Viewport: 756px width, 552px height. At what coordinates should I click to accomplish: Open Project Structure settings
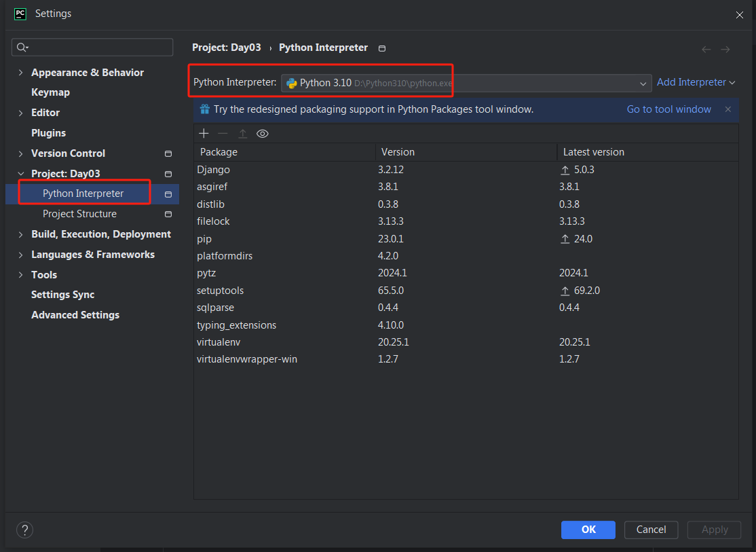(x=79, y=214)
